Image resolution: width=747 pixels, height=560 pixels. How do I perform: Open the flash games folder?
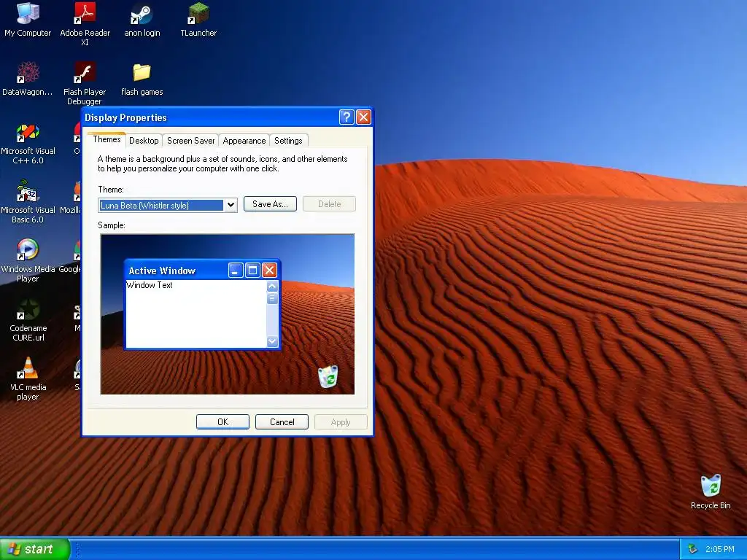click(142, 79)
